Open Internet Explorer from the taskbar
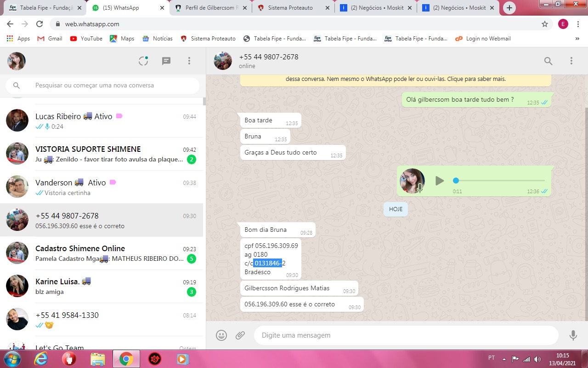588x368 pixels. point(40,359)
